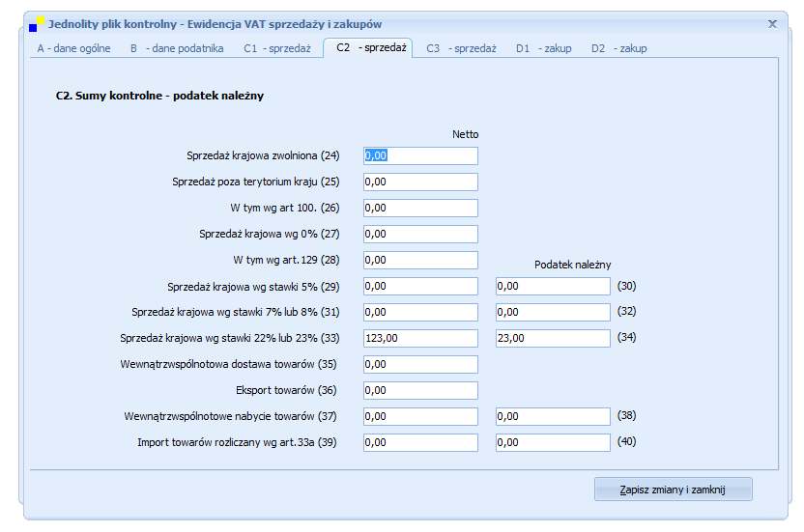The height and width of the screenshot is (532, 804).
Task: Click the window icon in title bar
Action: (37, 24)
